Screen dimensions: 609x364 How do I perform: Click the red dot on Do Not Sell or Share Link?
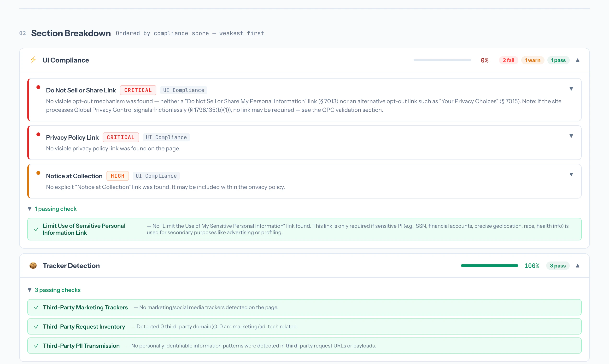pyautogui.click(x=38, y=87)
